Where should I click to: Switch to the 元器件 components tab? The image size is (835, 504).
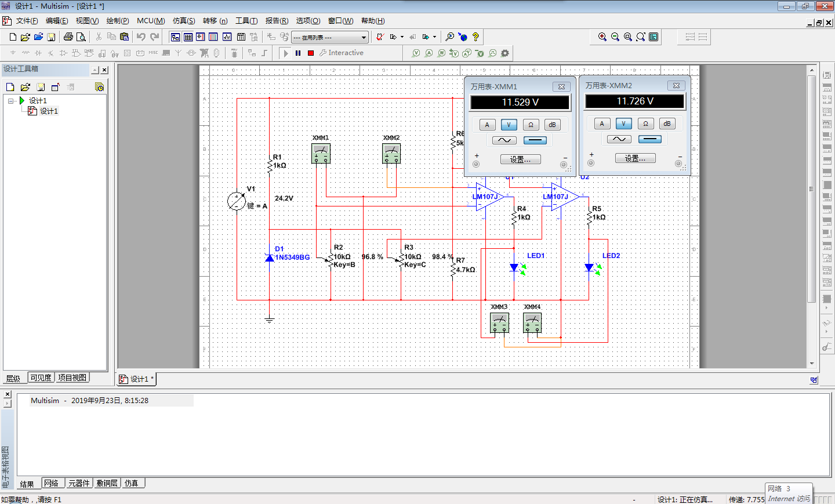[79, 483]
